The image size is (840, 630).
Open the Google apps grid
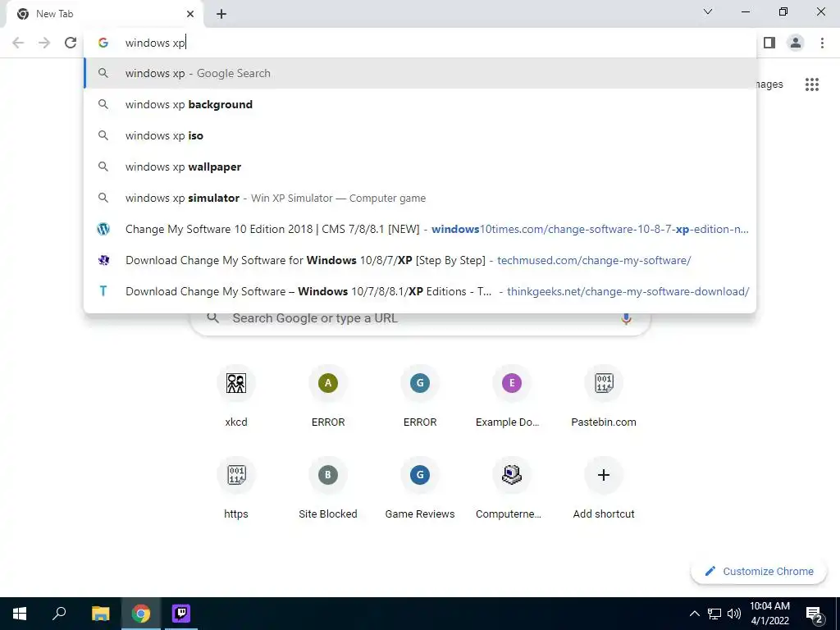(811, 84)
